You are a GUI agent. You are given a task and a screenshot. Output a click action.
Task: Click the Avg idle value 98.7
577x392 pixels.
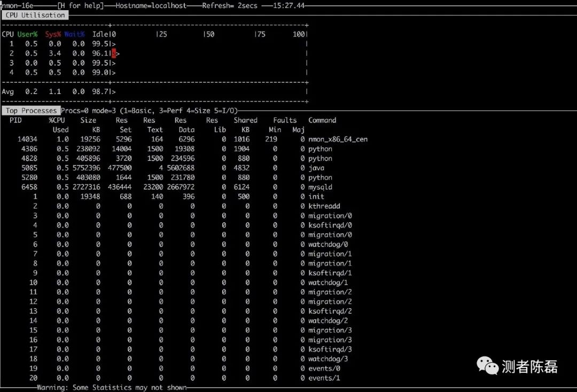pos(100,91)
